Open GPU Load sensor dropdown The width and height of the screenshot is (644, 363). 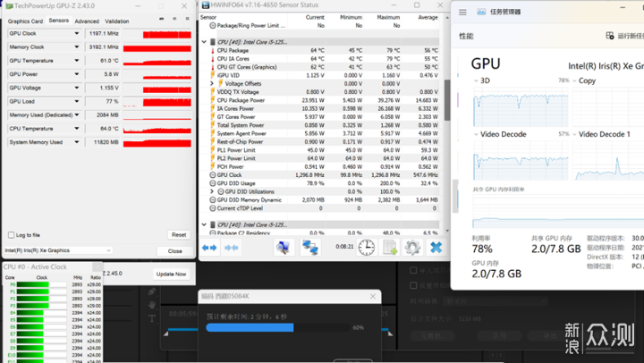tap(76, 101)
